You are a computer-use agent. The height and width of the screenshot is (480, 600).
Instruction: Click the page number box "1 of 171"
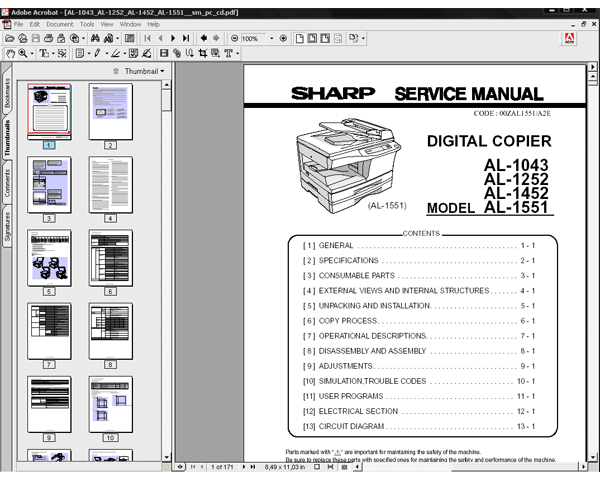[222, 467]
